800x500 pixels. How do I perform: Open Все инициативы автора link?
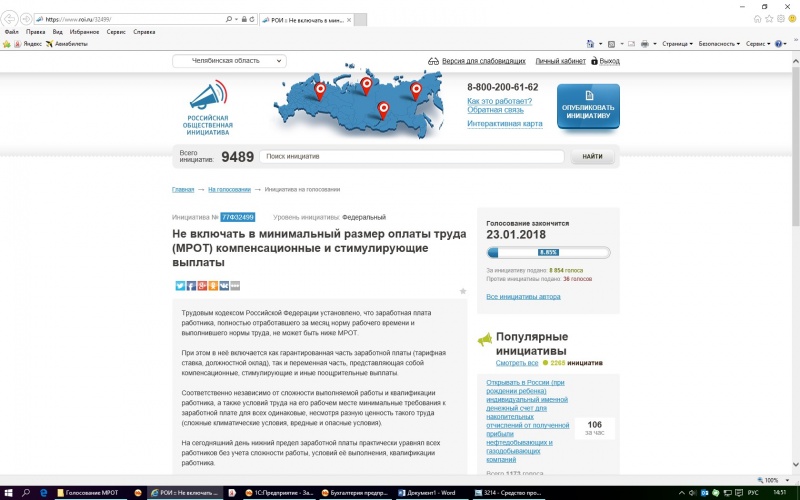pyautogui.click(x=523, y=296)
